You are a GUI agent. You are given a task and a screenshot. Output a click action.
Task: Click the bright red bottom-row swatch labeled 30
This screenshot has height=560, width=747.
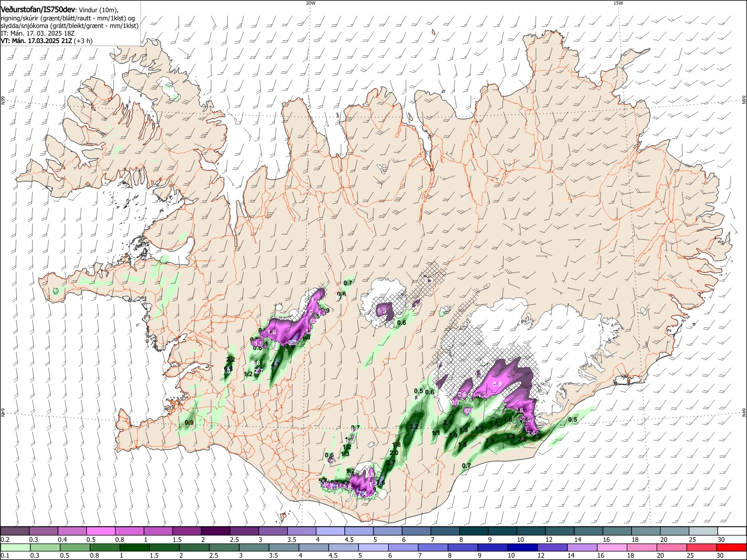[731, 548]
